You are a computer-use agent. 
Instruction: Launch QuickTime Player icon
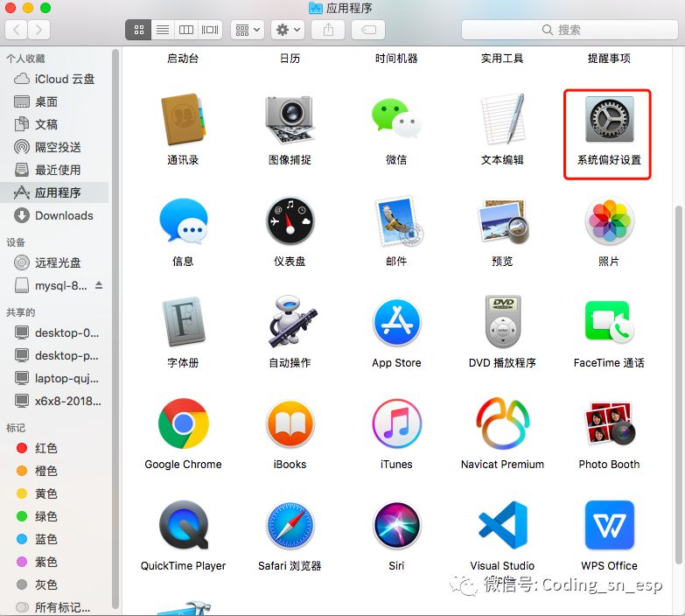184,525
